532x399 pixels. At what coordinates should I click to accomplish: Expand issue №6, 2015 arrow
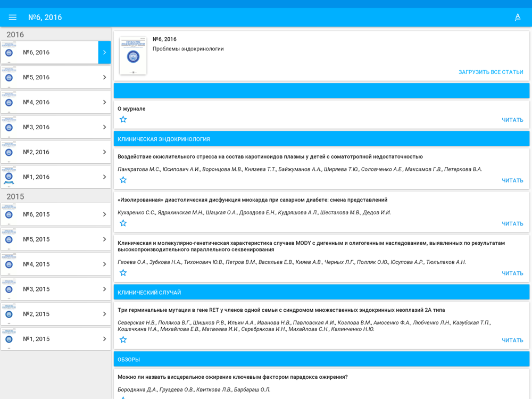tap(104, 214)
